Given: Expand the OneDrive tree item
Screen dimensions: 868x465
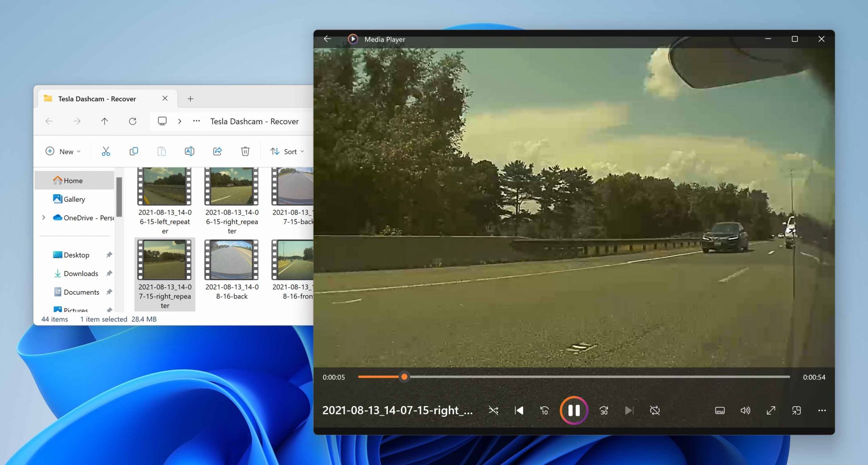Looking at the screenshot, I should [44, 217].
